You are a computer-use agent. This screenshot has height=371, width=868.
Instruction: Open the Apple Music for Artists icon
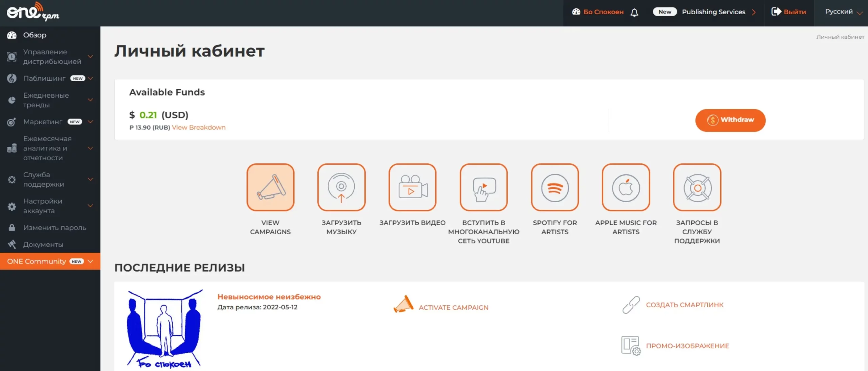(626, 187)
